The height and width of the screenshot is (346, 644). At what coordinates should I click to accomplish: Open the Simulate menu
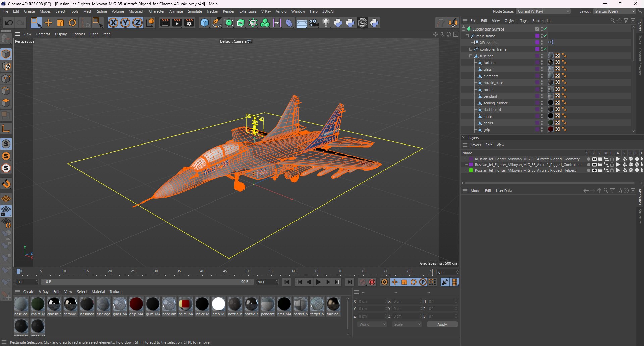click(195, 11)
